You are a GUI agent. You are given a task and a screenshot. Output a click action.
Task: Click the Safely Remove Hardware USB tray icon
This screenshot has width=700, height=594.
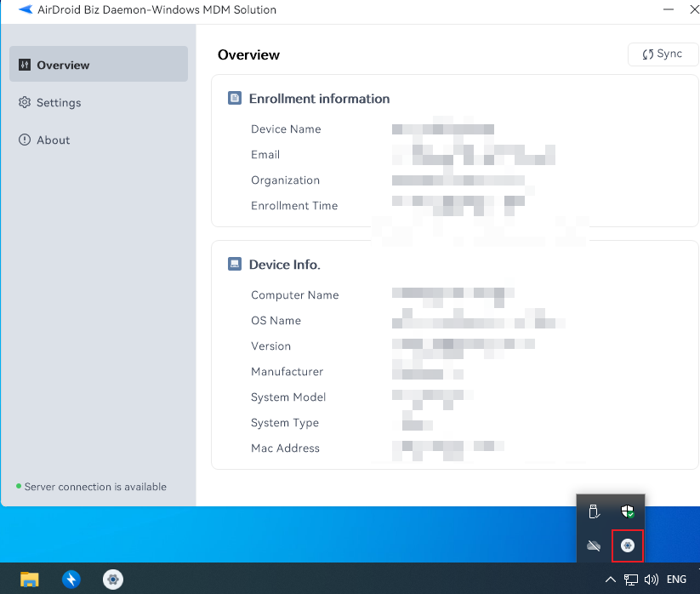coord(594,511)
